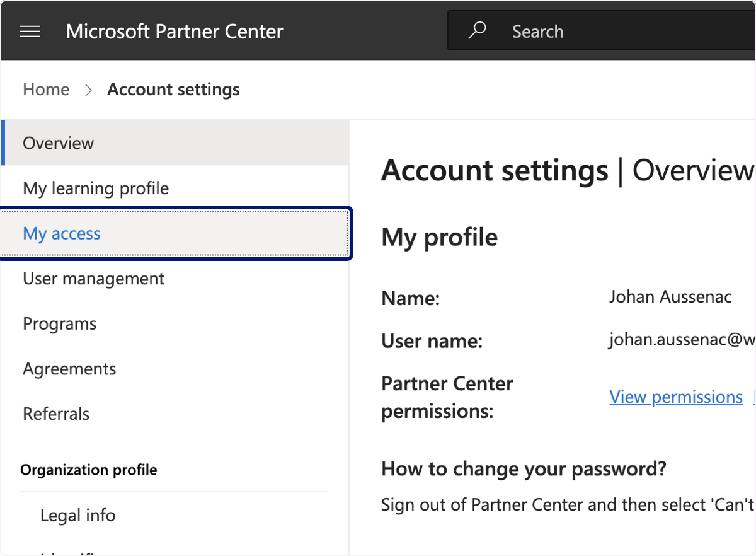The image size is (756, 556).
Task: Click the My profile heading
Action: click(440, 238)
